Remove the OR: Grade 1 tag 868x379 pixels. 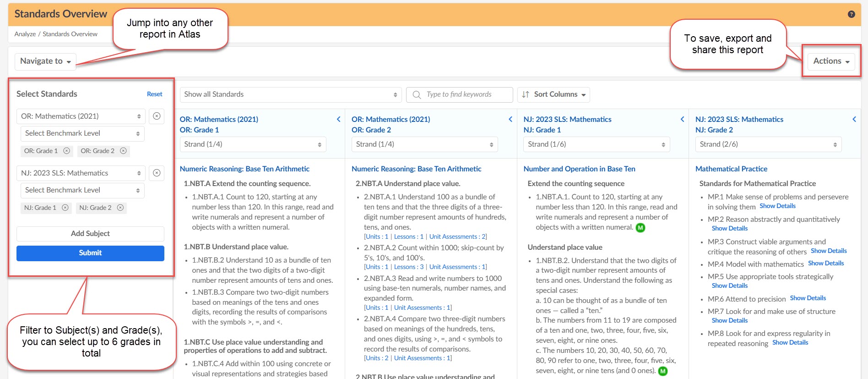pyautogui.click(x=66, y=151)
